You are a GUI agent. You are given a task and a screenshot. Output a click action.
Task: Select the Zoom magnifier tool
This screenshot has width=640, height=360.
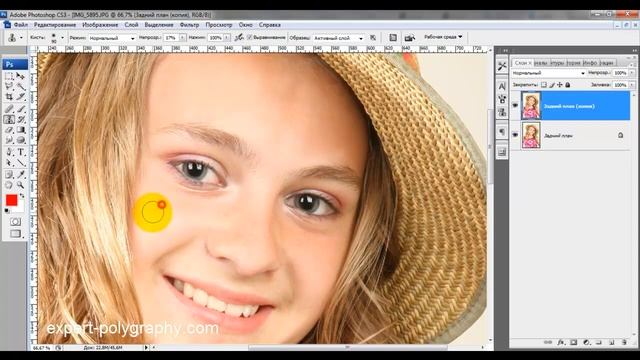[21, 185]
